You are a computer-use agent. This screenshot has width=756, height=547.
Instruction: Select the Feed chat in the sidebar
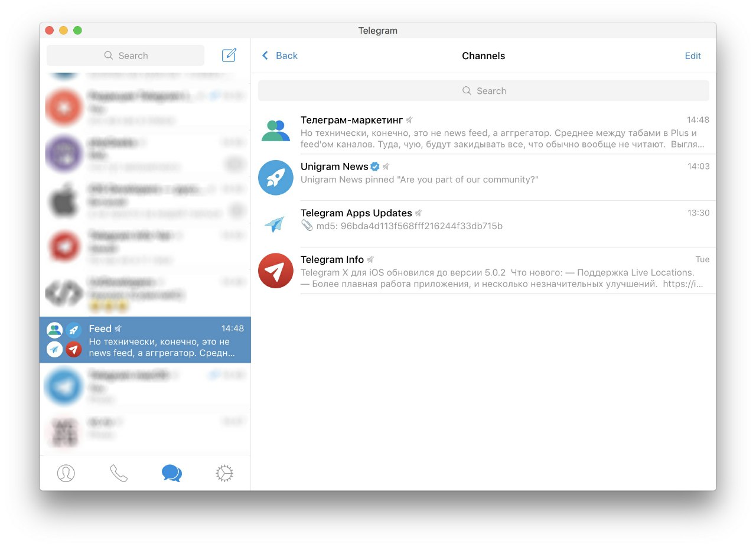point(145,340)
